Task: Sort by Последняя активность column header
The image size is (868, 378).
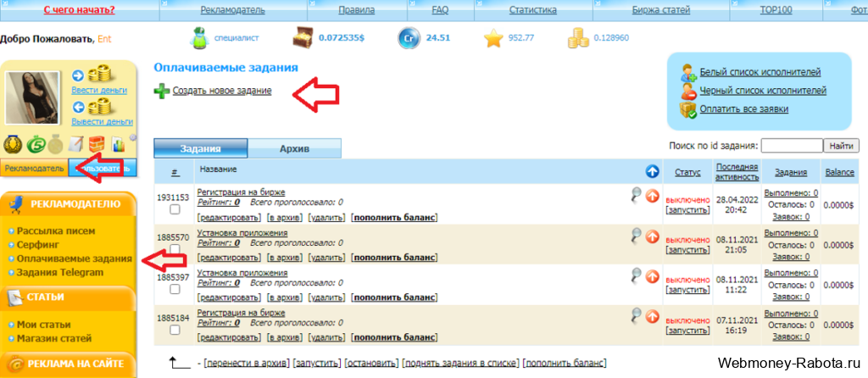Action: [737, 171]
